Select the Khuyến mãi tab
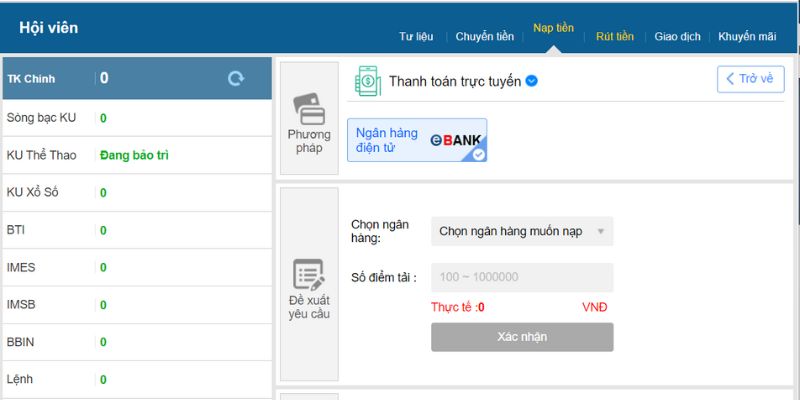 pos(746,37)
